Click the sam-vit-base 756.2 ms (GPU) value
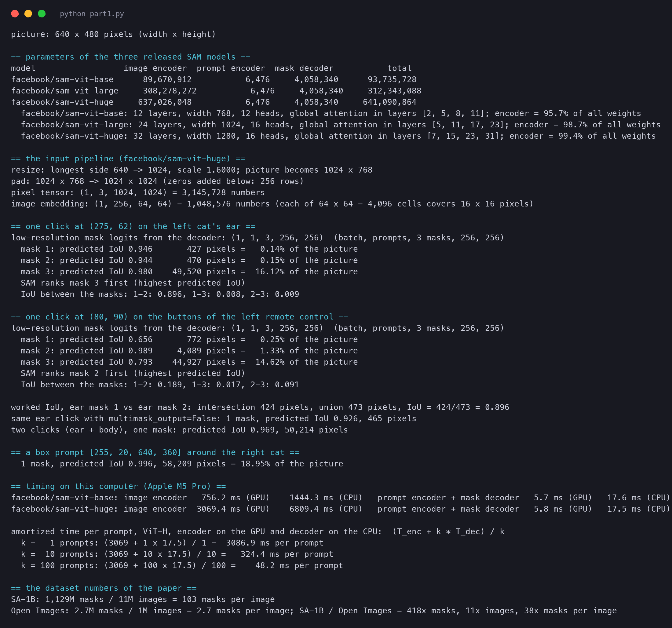Screen dimensions: 672x628 click(x=236, y=498)
